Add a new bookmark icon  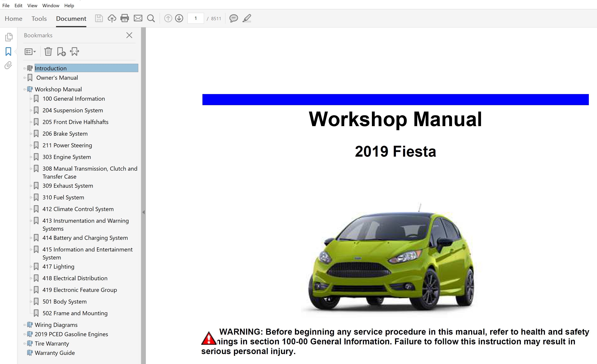61,52
